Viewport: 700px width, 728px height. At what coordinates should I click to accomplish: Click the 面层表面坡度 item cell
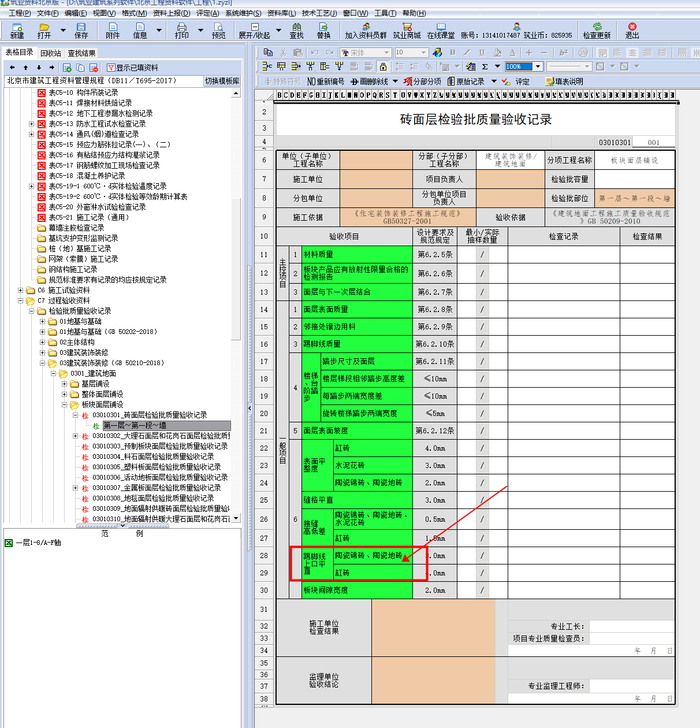357,430
